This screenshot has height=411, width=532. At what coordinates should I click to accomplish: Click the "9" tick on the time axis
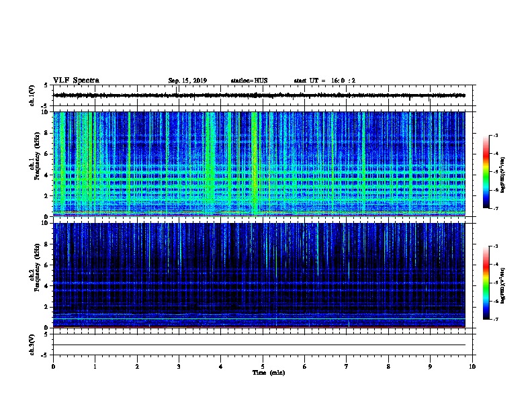(x=430, y=367)
